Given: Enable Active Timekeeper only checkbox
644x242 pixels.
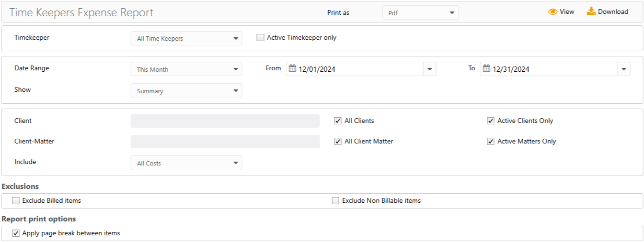Looking at the screenshot, I should pos(260,38).
